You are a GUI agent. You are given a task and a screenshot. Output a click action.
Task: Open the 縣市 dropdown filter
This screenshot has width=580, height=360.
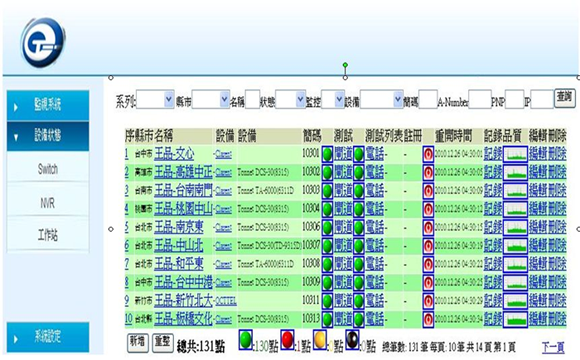point(210,99)
